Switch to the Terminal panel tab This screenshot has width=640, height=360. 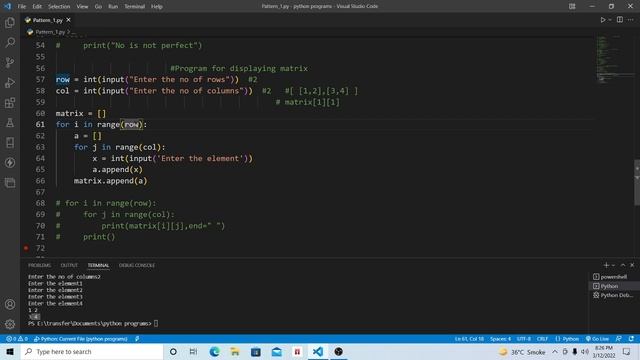98,265
